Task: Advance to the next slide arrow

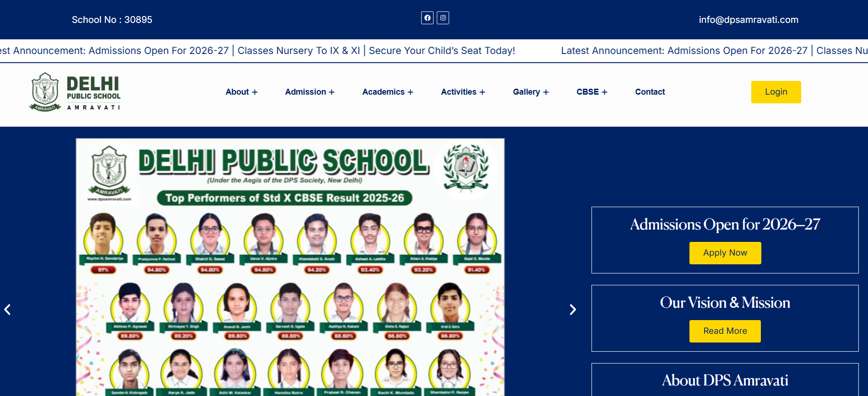Action: point(573,310)
